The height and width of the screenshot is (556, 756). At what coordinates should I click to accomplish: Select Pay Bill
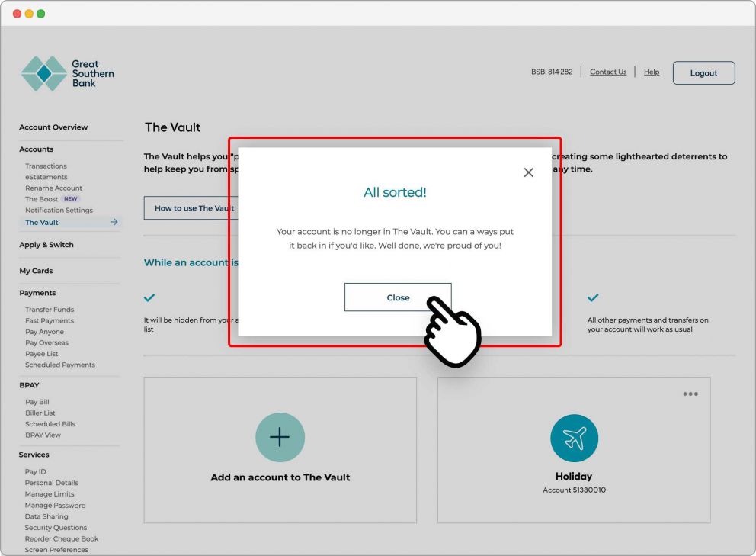click(37, 402)
